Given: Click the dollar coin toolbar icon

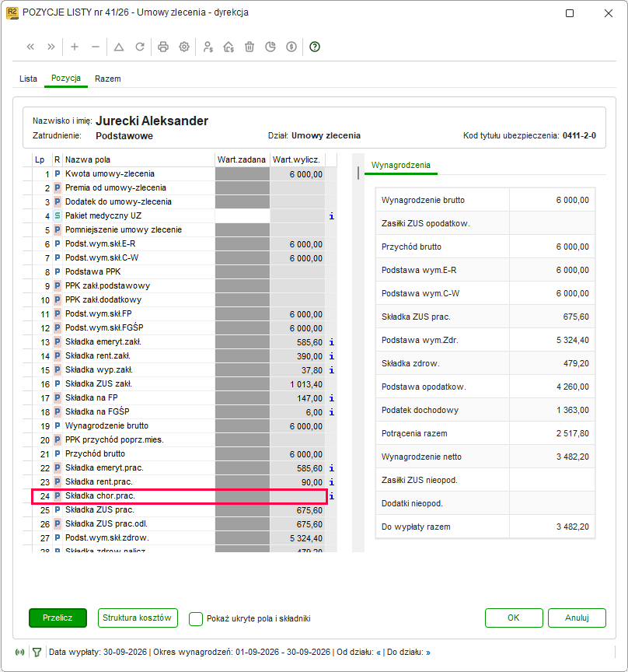Looking at the screenshot, I should pos(291,47).
